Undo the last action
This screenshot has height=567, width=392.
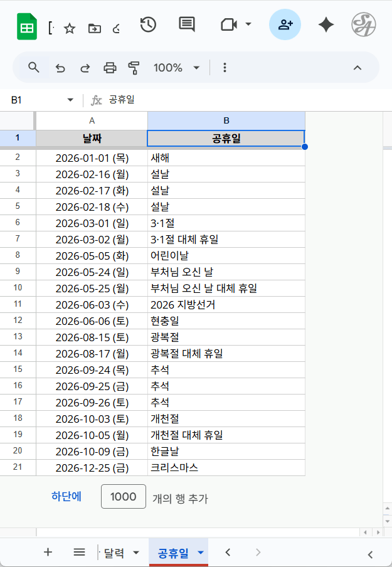click(60, 68)
